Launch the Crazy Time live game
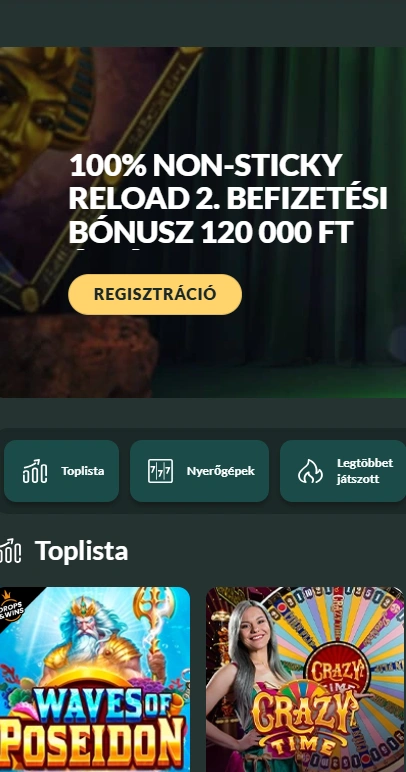The image size is (406, 772). pyautogui.click(x=305, y=679)
